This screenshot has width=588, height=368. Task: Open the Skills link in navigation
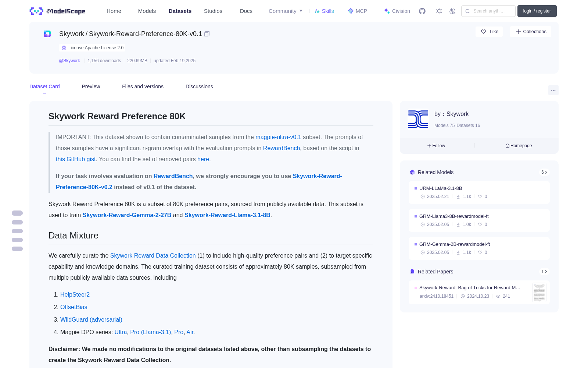[324, 11]
